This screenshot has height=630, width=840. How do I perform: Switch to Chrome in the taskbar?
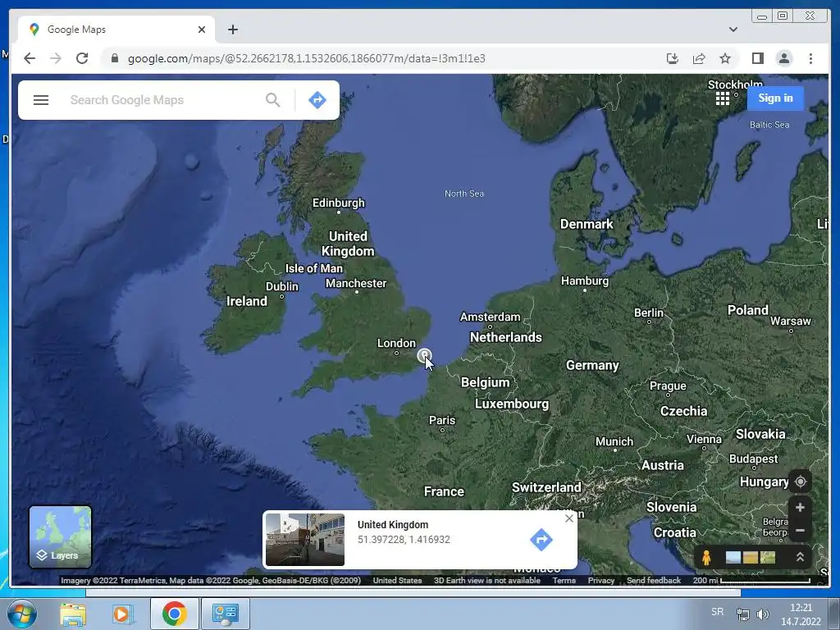[x=174, y=614]
